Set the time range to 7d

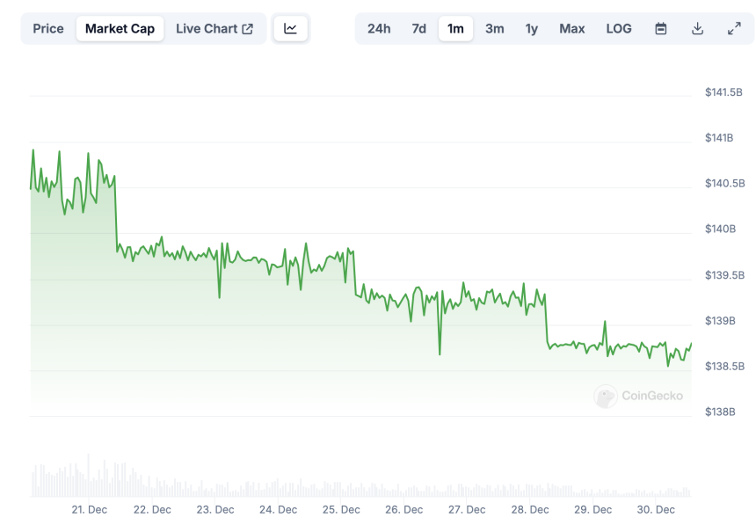point(419,29)
